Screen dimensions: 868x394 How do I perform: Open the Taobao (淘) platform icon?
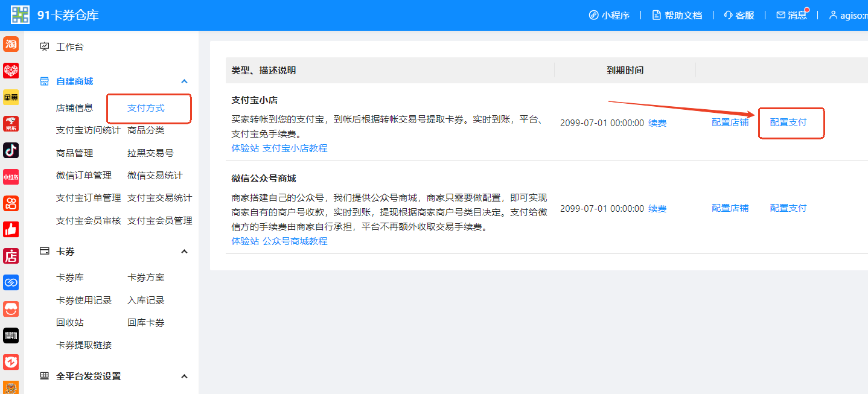(11, 44)
